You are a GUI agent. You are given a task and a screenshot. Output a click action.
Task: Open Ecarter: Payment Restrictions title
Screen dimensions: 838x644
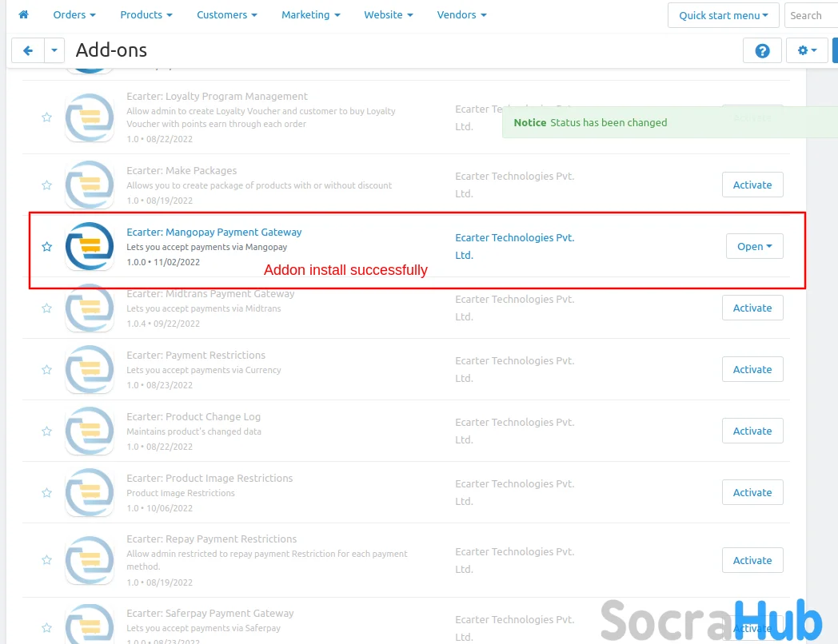(x=196, y=355)
